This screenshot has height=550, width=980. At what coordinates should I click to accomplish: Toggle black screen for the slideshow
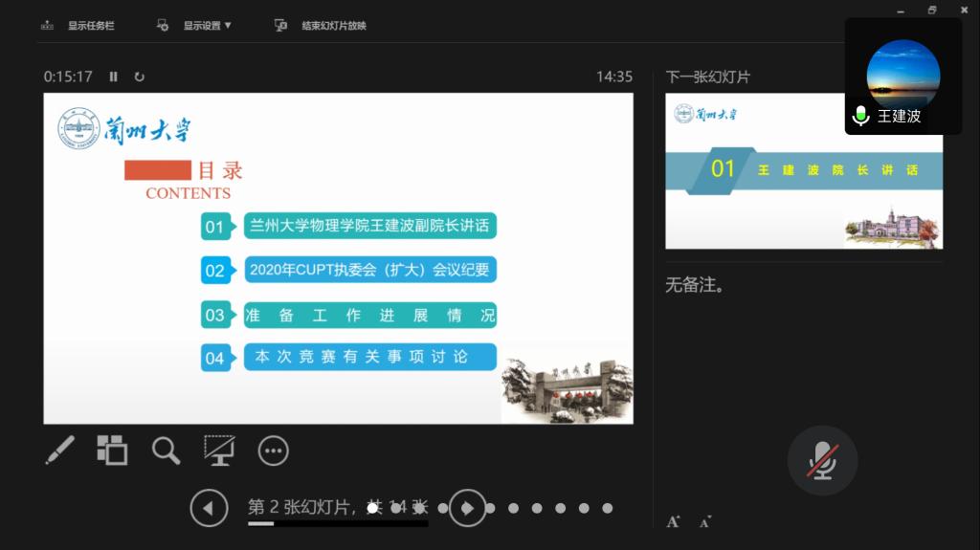click(219, 451)
